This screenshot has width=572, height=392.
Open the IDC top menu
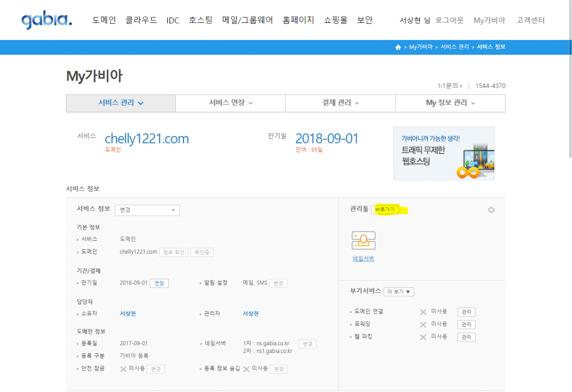click(173, 21)
